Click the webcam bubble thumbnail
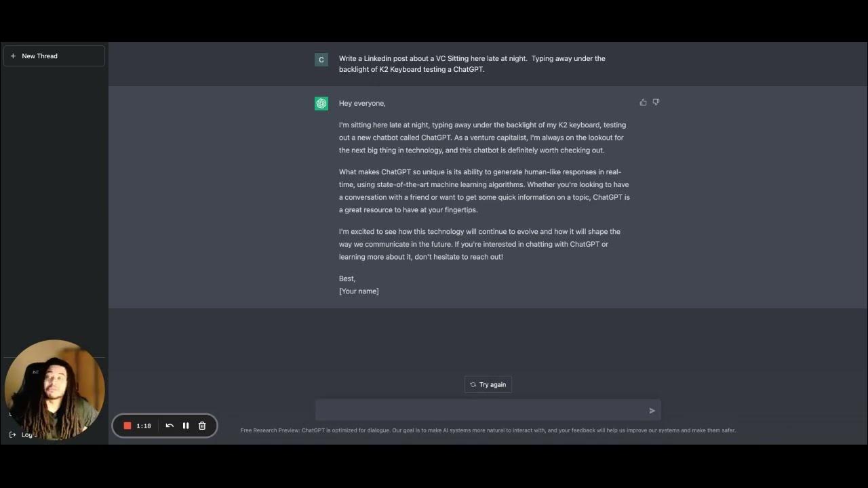The image size is (868, 488). pyautogui.click(x=54, y=390)
